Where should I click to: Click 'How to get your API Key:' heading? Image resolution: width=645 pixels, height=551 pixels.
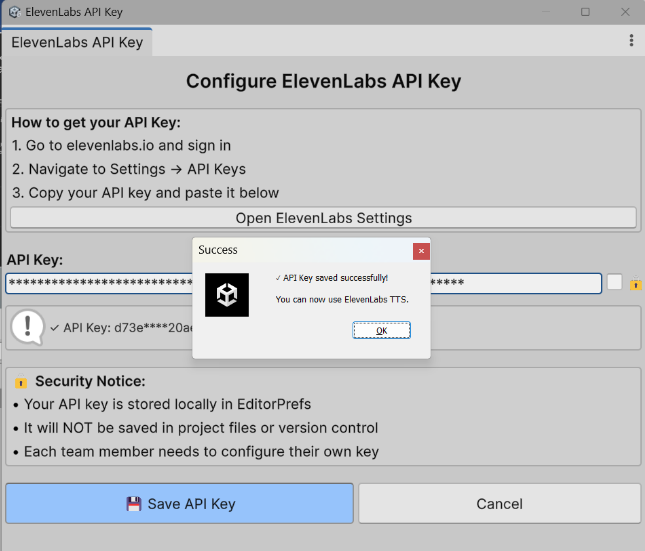[x=96, y=123]
